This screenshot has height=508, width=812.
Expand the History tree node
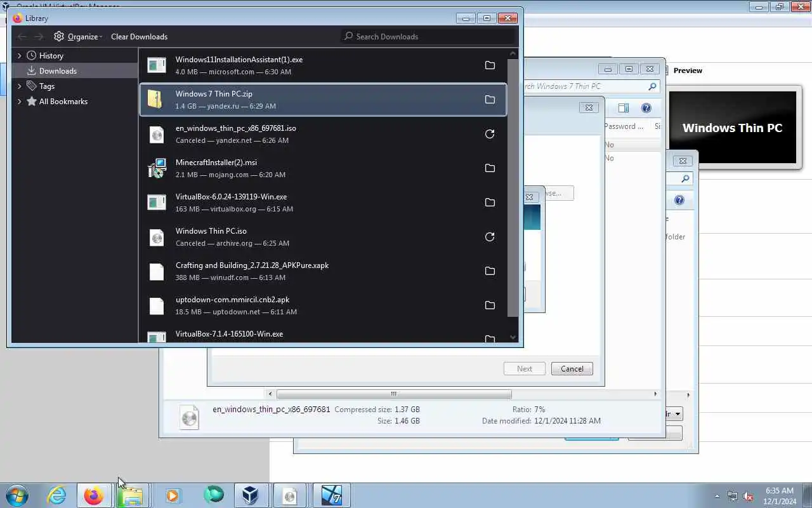coord(19,56)
